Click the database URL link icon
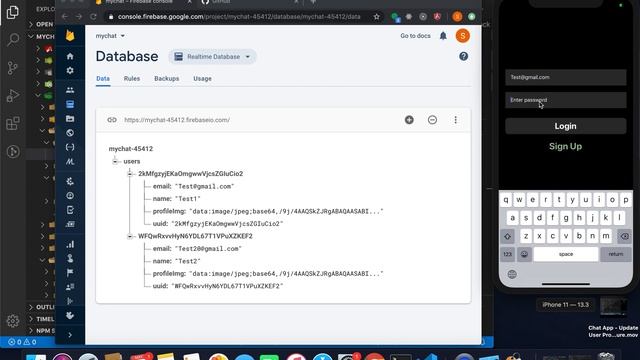Image resolution: width=640 pixels, height=360 pixels. [112, 120]
